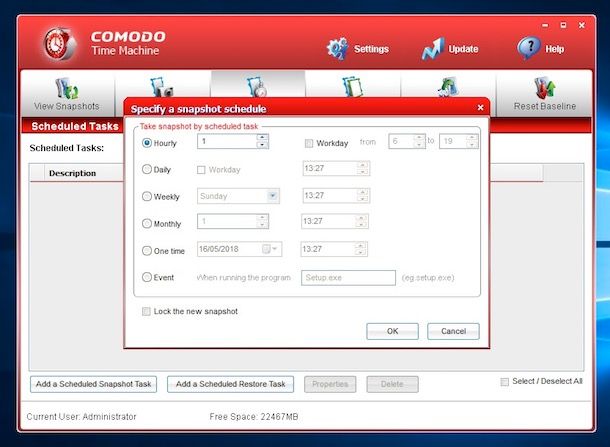Minimize the Comodo Time Machine window

click(545, 25)
